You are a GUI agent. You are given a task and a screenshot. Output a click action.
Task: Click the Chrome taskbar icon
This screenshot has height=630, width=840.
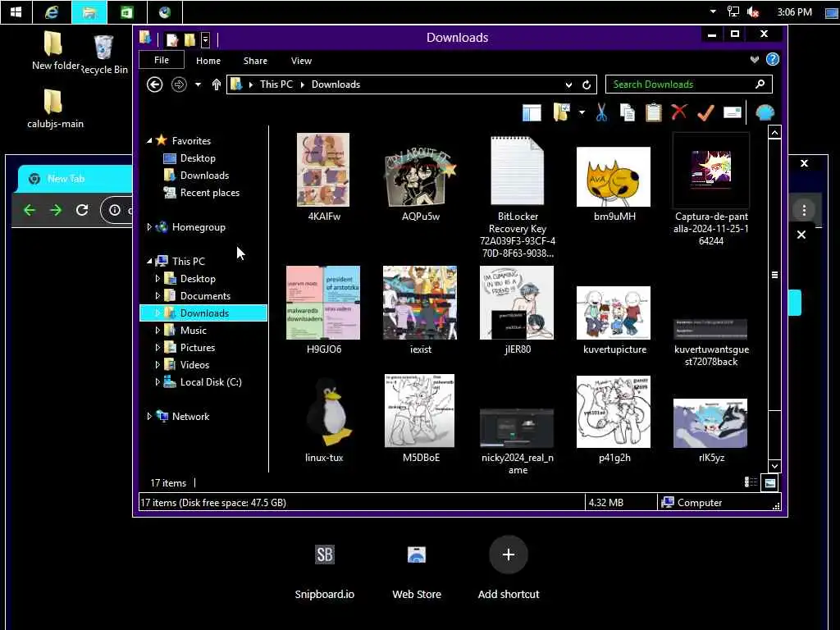click(164, 11)
